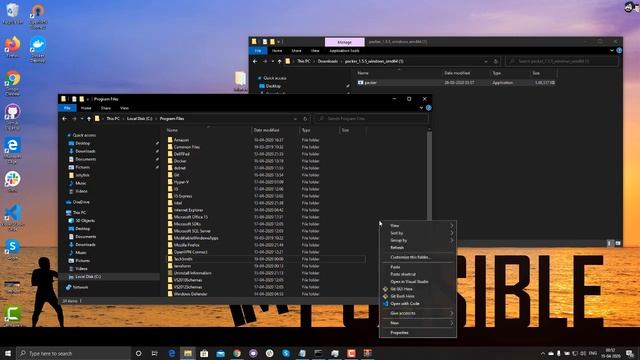Open address history dropdown in Program Files

(295, 119)
